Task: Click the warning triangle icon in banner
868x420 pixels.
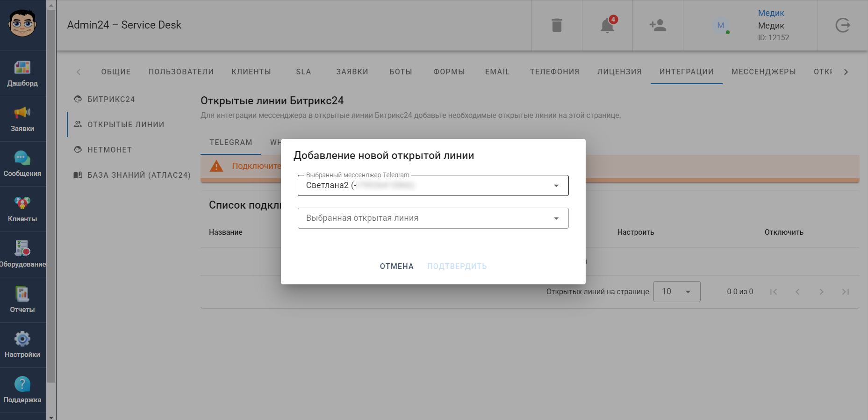Action: coord(216,166)
